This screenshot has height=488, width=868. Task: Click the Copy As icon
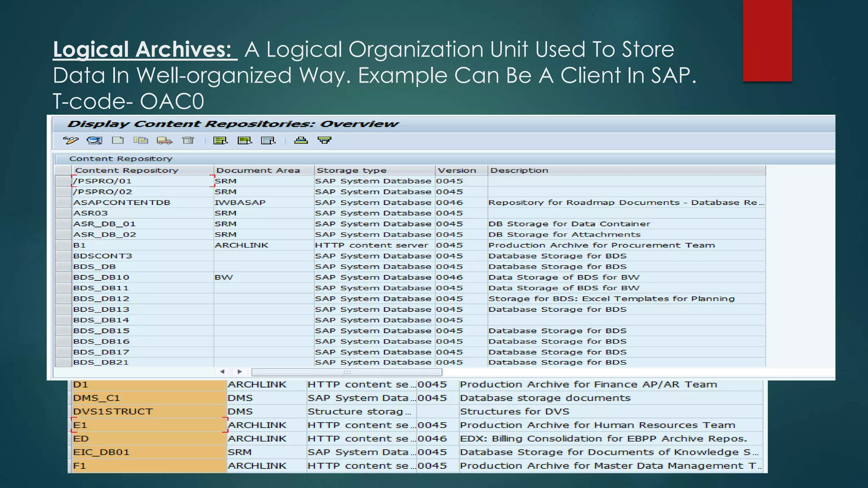point(141,140)
